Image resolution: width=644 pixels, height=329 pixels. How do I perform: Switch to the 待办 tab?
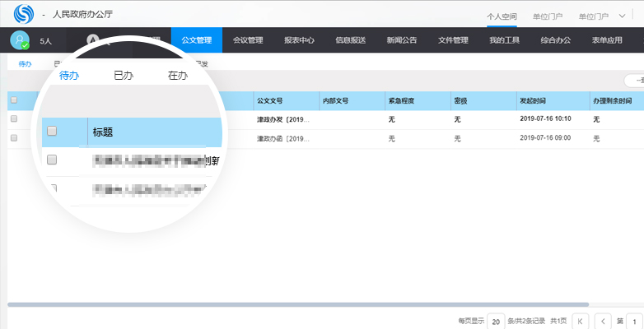[25, 64]
